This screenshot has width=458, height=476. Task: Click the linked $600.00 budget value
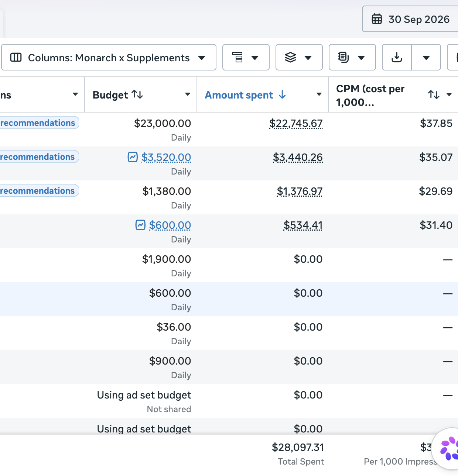(170, 225)
